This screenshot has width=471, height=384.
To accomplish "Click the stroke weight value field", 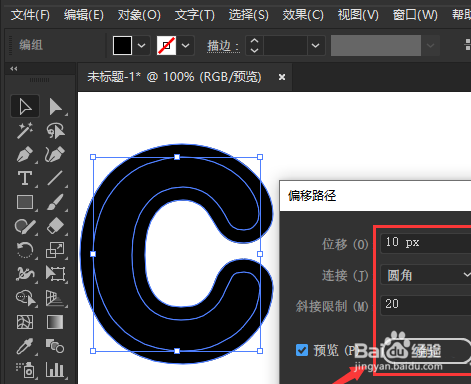I will click(285, 45).
